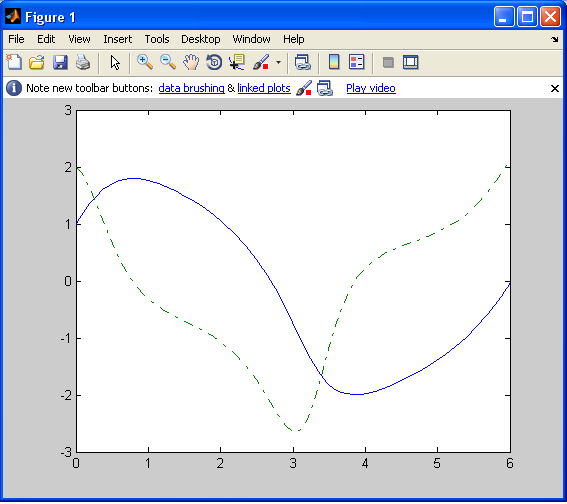This screenshot has width=567, height=504.
Task: Click the MATLAB logo in the title bar
Action: coord(13,16)
